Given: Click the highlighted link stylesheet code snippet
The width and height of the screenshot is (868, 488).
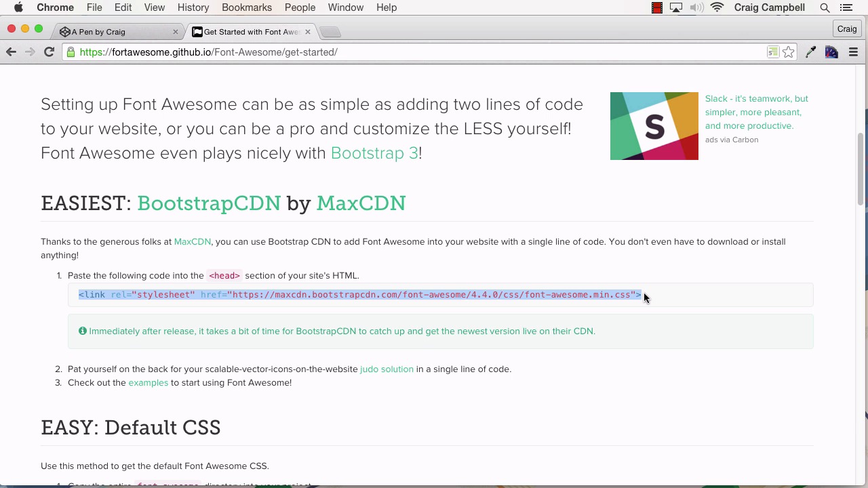Looking at the screenshot, I should [x=360, y=295].
